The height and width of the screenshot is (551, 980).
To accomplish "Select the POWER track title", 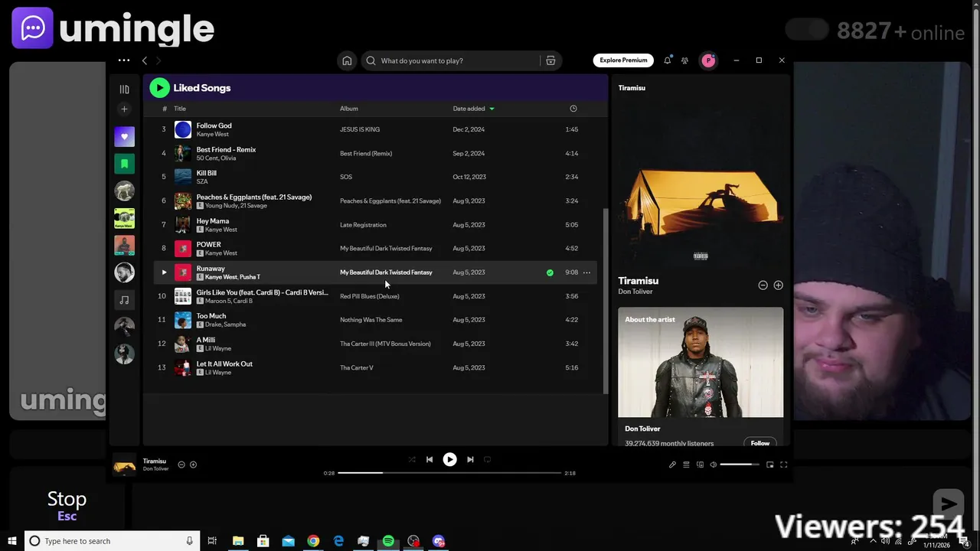I will pyautogui.click(x=208, y=245).
